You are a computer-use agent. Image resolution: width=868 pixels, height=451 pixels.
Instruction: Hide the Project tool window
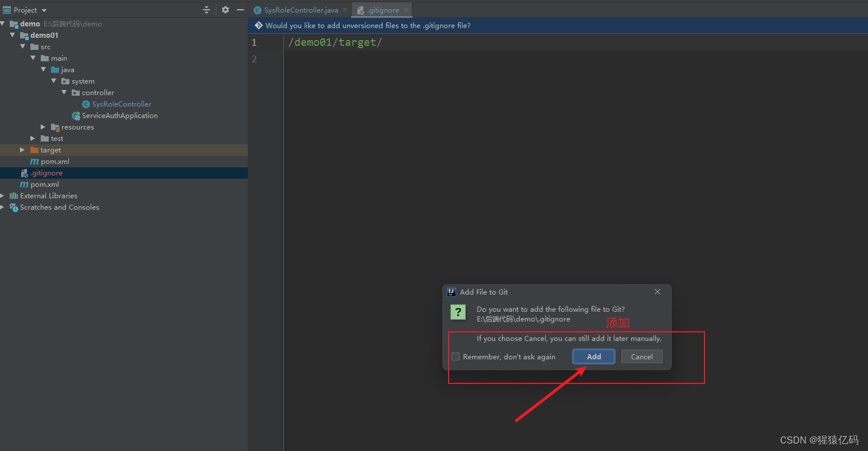[240, 10]
